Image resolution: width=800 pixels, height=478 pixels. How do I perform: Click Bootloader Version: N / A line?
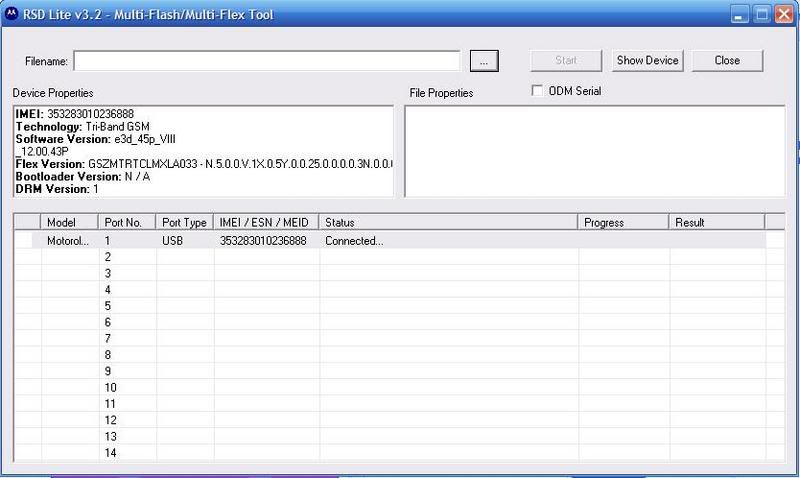[x=83, y=177]
